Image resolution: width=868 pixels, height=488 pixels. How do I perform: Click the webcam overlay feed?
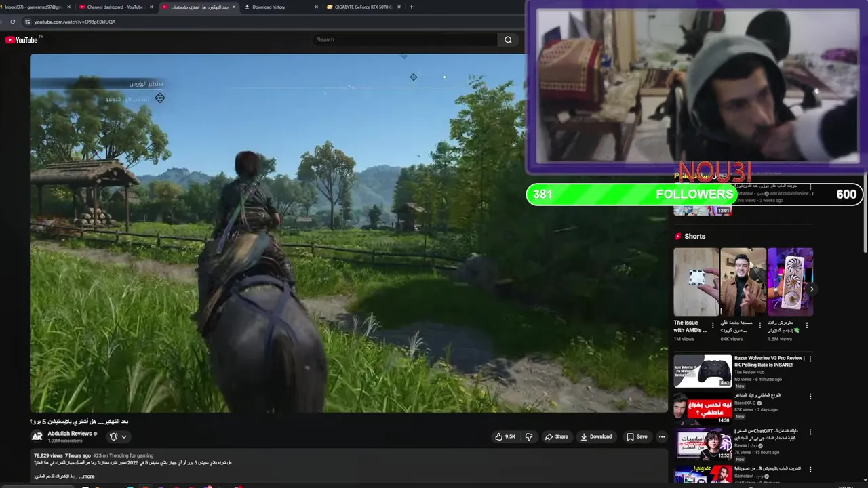(x=697, y=86)
